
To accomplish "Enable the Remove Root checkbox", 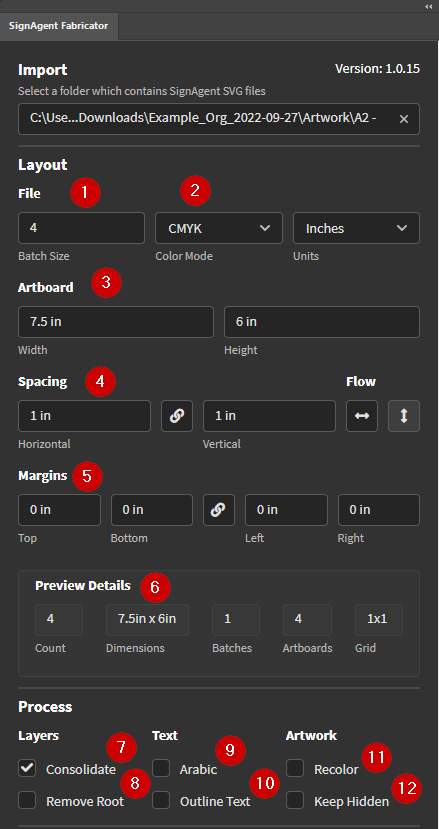I will (27, 800).
